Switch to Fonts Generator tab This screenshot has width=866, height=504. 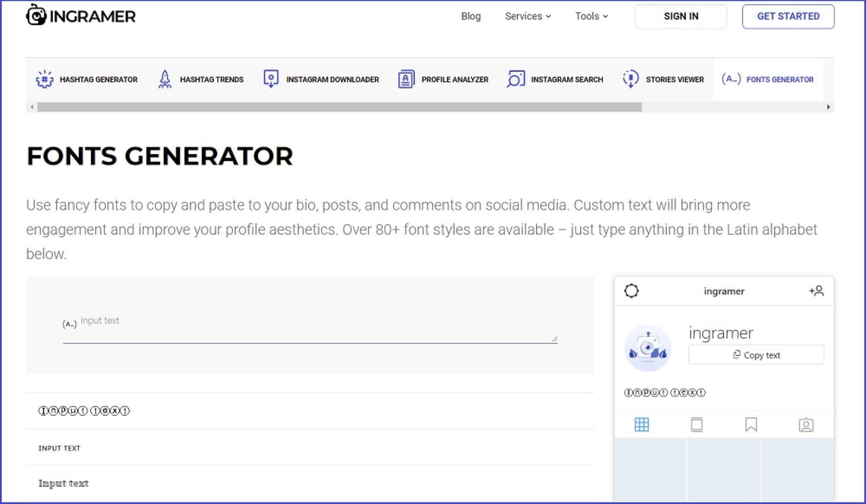click(x=767, y=79)
